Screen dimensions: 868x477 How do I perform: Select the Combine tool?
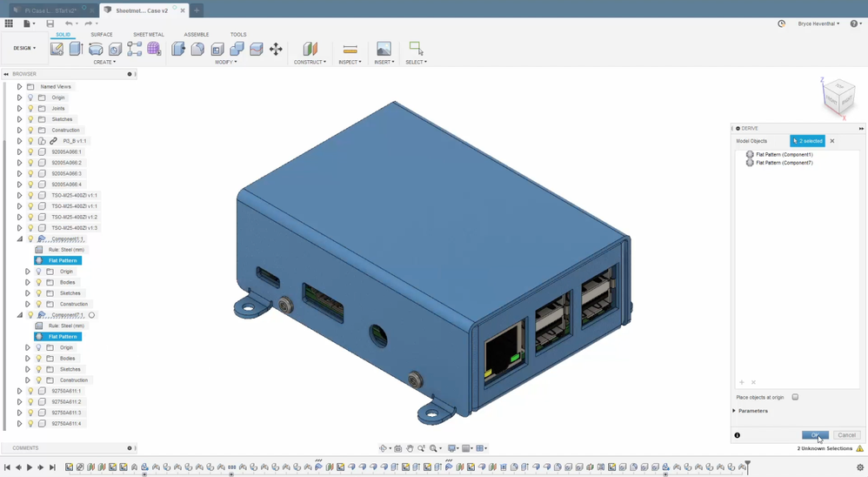[x=237, y=49]
